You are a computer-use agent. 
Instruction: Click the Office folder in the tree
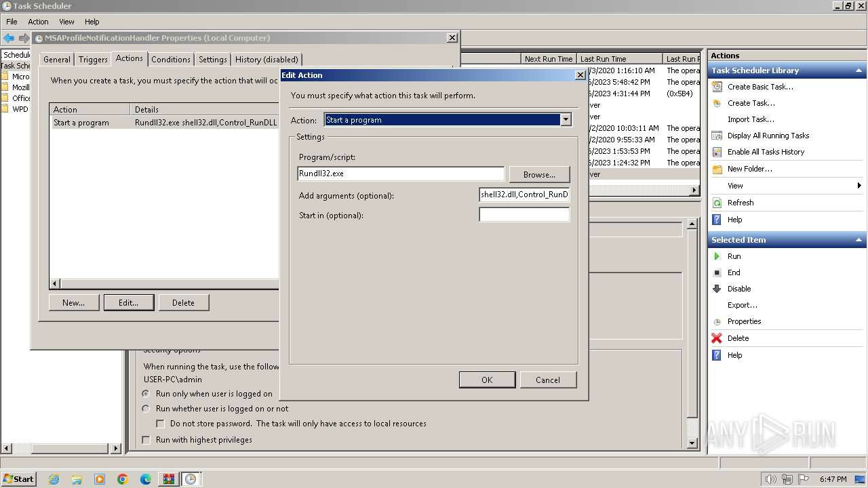16,98
